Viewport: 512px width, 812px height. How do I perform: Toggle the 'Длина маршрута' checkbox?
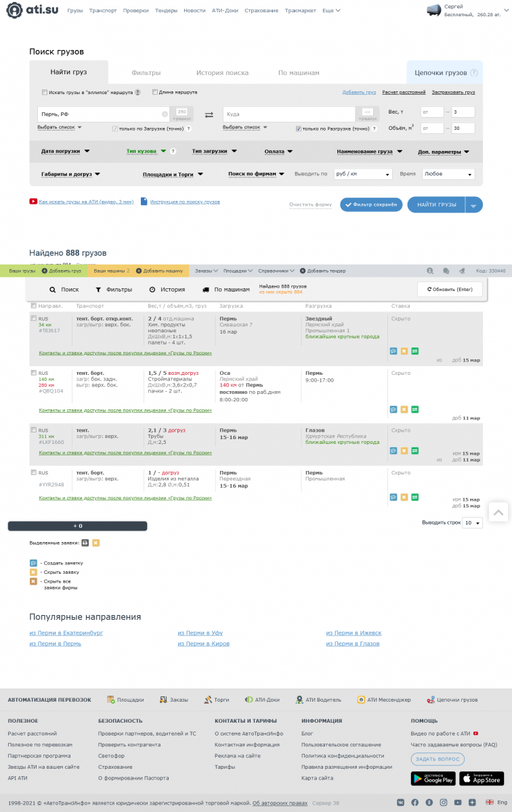click(x=155, y=92)
